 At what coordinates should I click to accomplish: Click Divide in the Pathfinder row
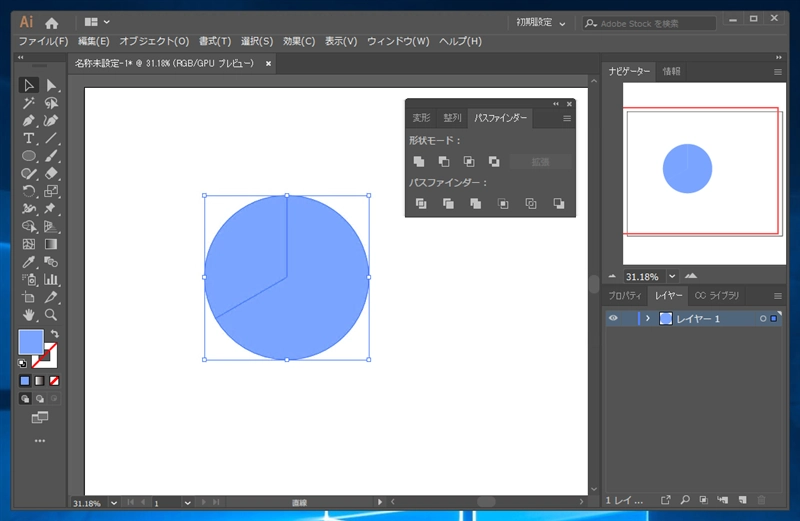[421, 204]
